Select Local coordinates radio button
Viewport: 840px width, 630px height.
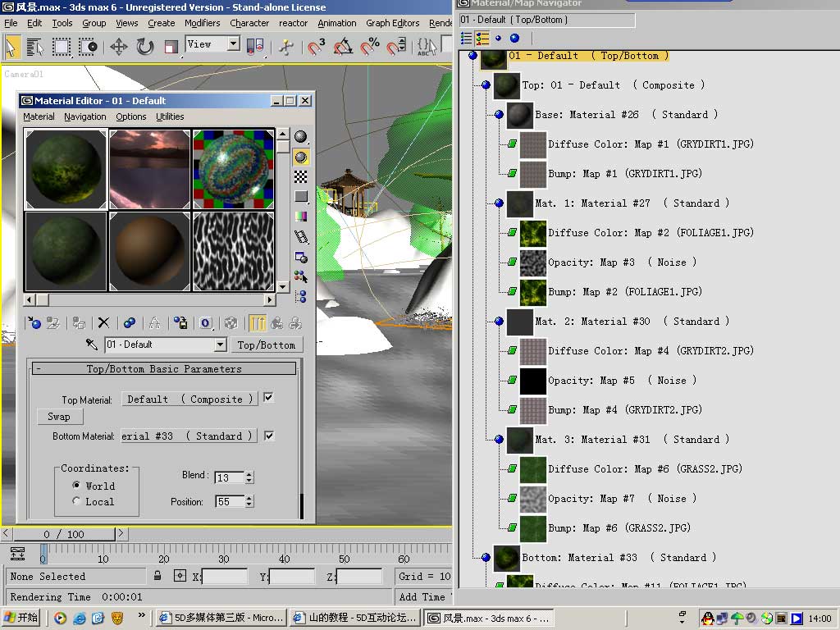point(76,501)
